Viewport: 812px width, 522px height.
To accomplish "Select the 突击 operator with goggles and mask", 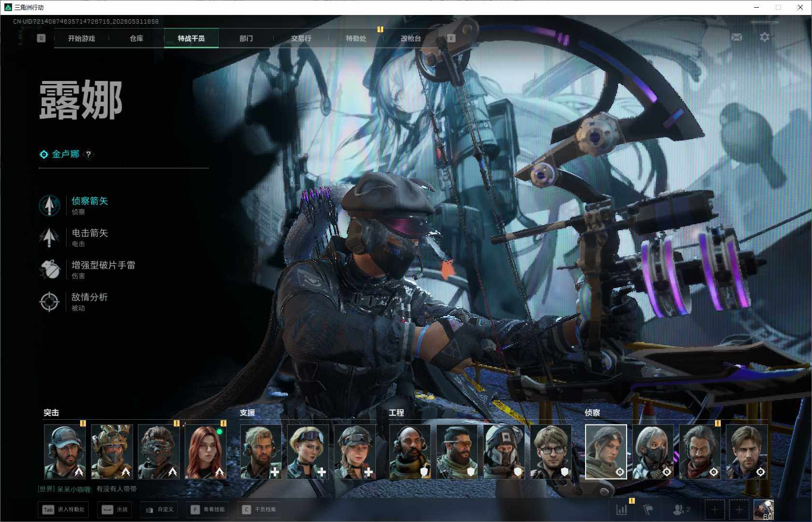I will (x=159, y=452).
